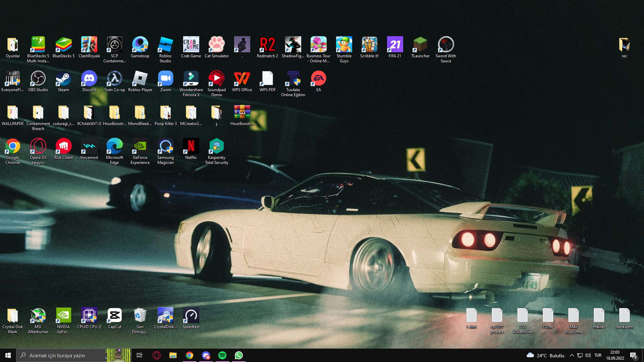The width and height of the screenshot is (644, 362).
Task: Launch Voicemod desktop icon
Action: (x=89, y=148)
